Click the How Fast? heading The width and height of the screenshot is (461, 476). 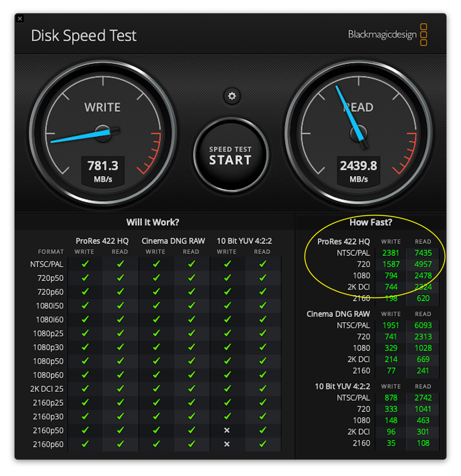[x=371, y=222]
